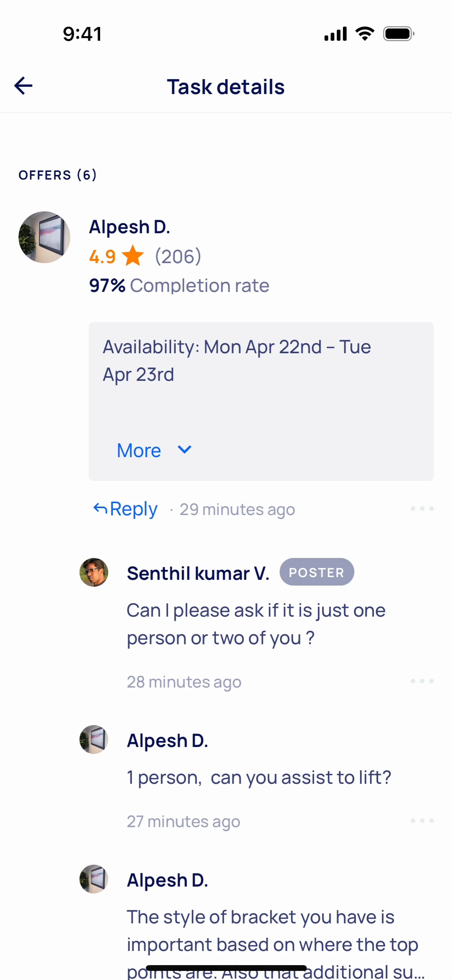Viewport: 452px width, 980px height.
Task: Tap Alpesh D.'s avatar beside bracket comment
Action: pyautogui.click(x=94, y=879)
